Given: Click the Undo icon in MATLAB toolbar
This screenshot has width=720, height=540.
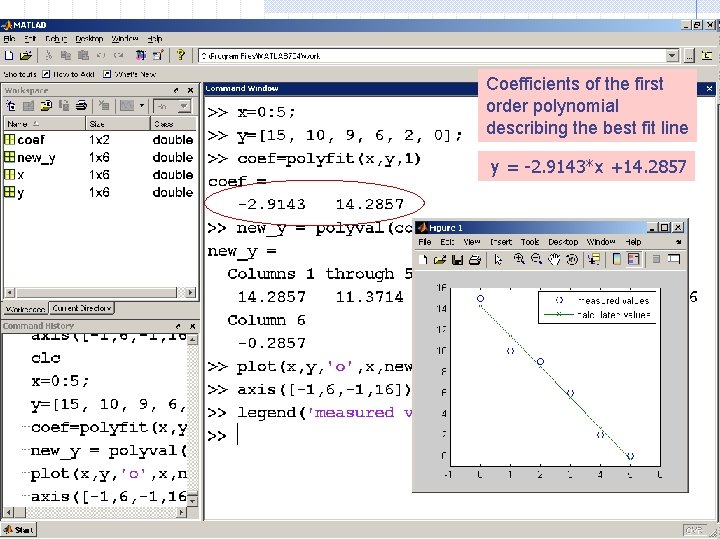Looking at the screenshot, I should (x=101, y=56).
